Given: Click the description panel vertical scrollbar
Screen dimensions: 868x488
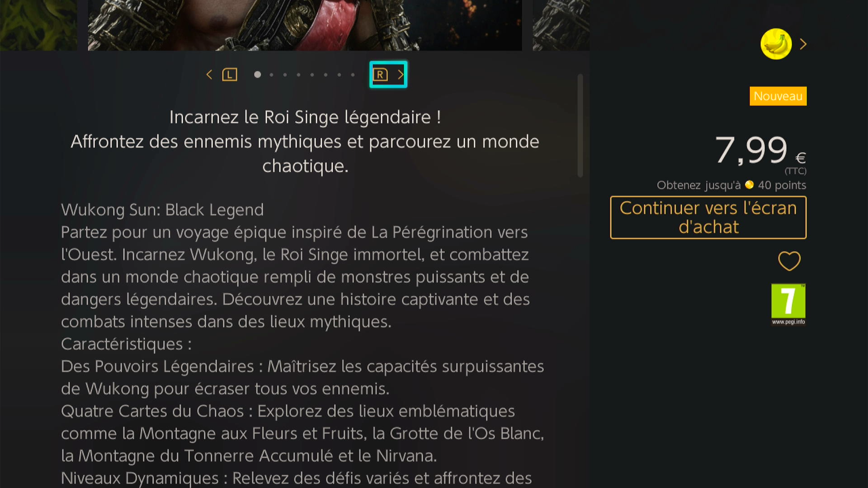Looking at the screenshot, I should point(580,126).
